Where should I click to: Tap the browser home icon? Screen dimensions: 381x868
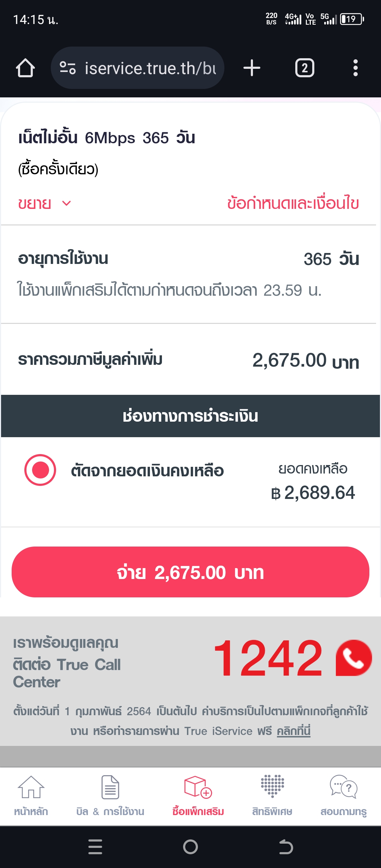coord(25,68)
